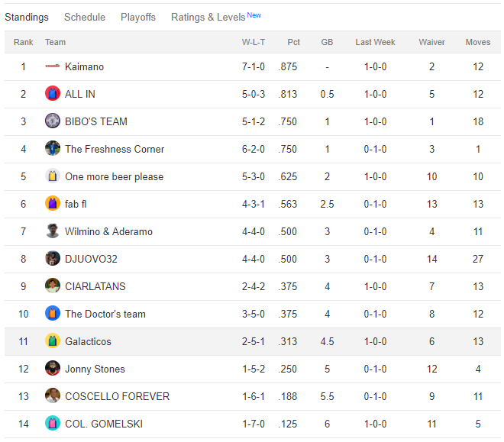Click the fab fl purple jersey icon

[x=52, y=204]
